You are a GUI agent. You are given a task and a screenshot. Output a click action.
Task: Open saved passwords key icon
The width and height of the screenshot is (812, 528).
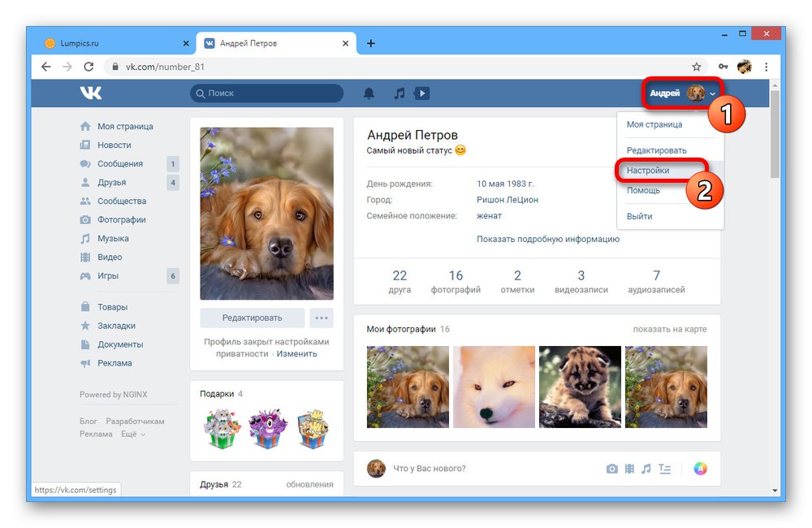click(x=723, y=67)
